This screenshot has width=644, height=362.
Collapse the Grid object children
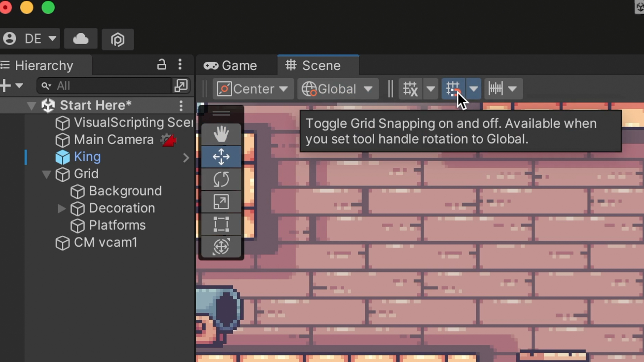[46, 174]
